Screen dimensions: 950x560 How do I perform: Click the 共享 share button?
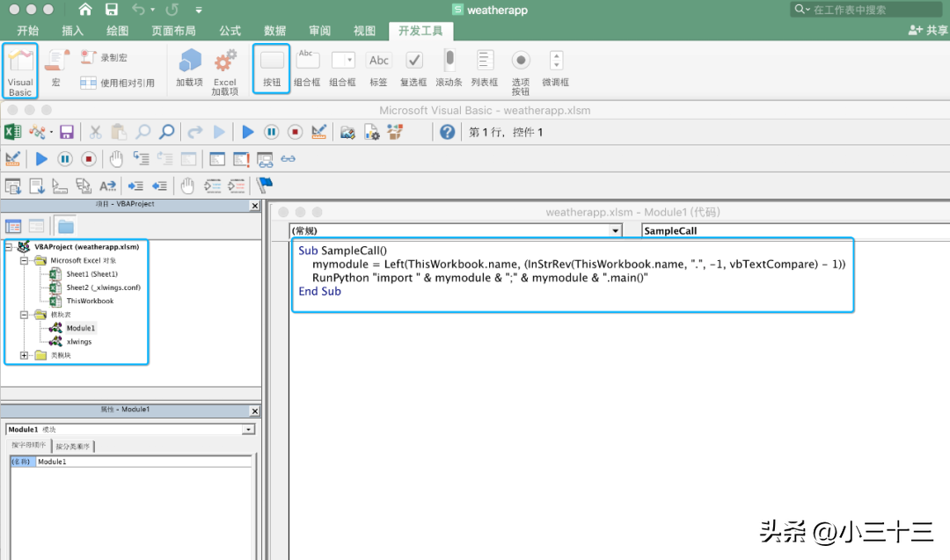tap(928, 30)
